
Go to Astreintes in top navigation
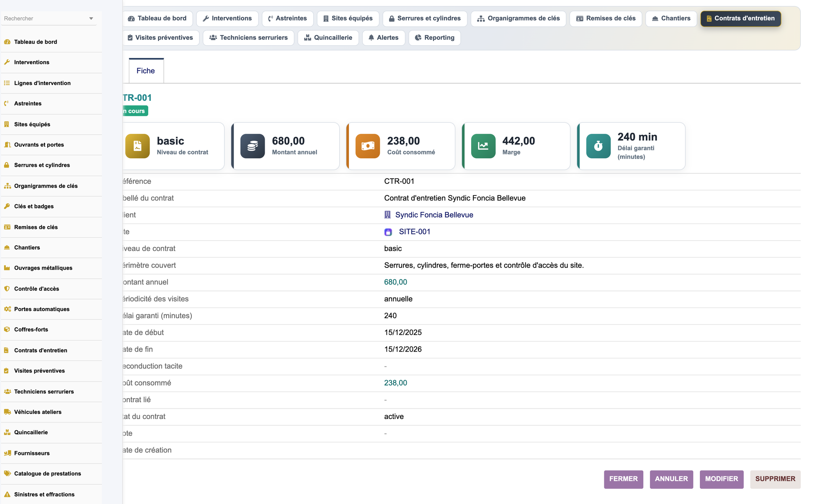[288, 18]
